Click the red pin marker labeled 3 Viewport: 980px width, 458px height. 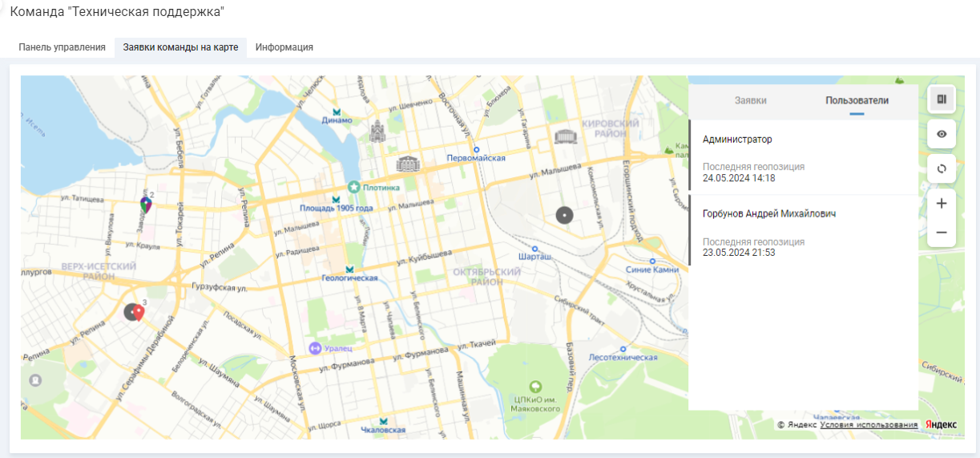[x=139, y=312]
